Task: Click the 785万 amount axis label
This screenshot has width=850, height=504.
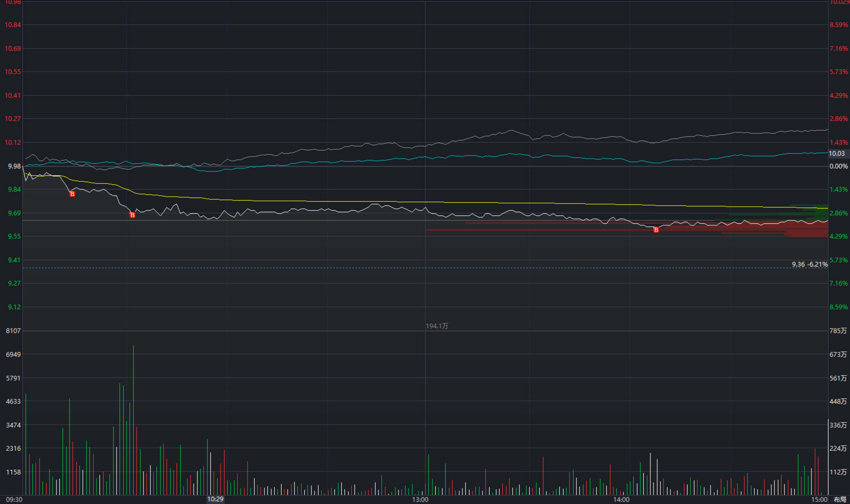Action: (838, 331)
